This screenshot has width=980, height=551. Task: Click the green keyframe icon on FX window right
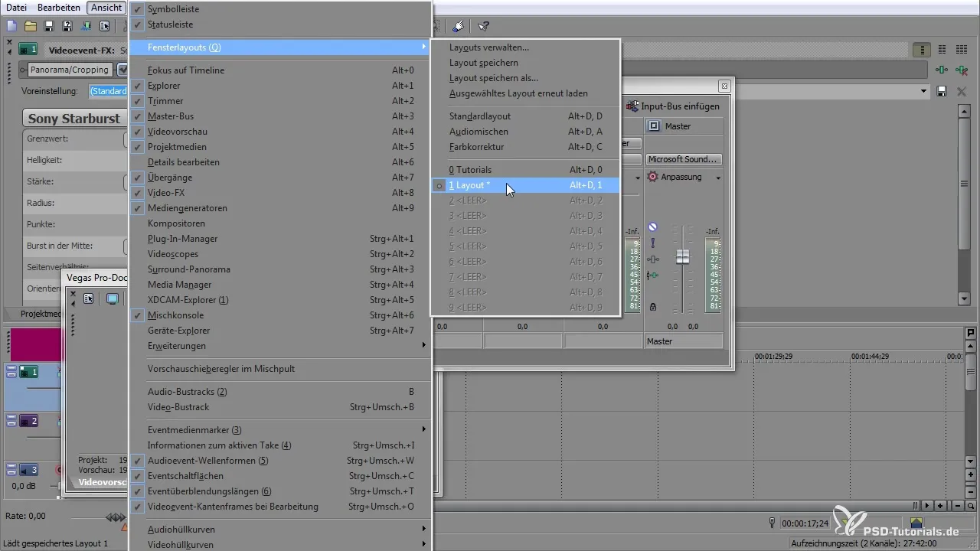click(x=941, y=70)
